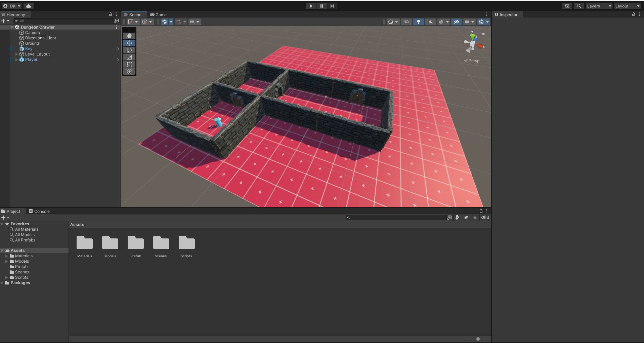Adjust the asset icon size slider
Image resolution: width=644 pixels, height=343 pixels.
click(478, 339)
